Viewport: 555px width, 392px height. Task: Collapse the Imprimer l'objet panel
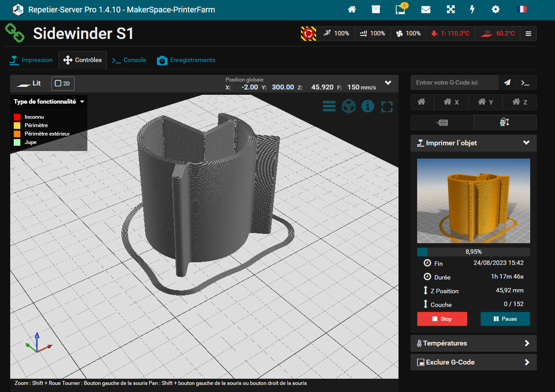[526, 143]
